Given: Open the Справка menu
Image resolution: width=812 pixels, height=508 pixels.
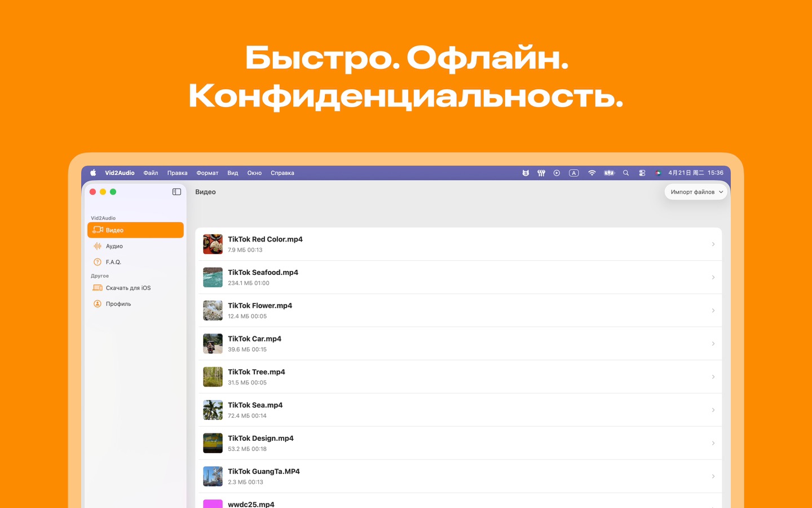Looking at the screenshot, I should [283, 173].
